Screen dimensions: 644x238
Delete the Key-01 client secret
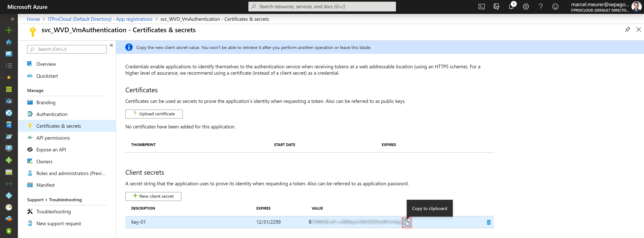coord(489,222)
